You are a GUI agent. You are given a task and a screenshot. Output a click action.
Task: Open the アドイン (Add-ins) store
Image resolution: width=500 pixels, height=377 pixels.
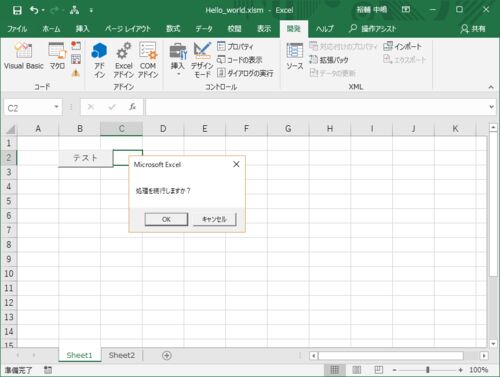[99, 60]
